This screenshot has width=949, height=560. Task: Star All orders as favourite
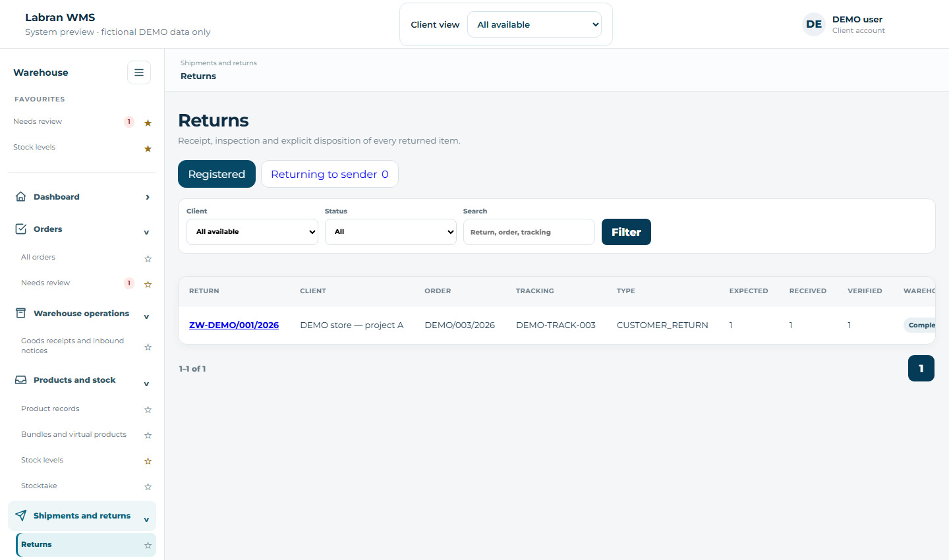click(x=148, y=258)
